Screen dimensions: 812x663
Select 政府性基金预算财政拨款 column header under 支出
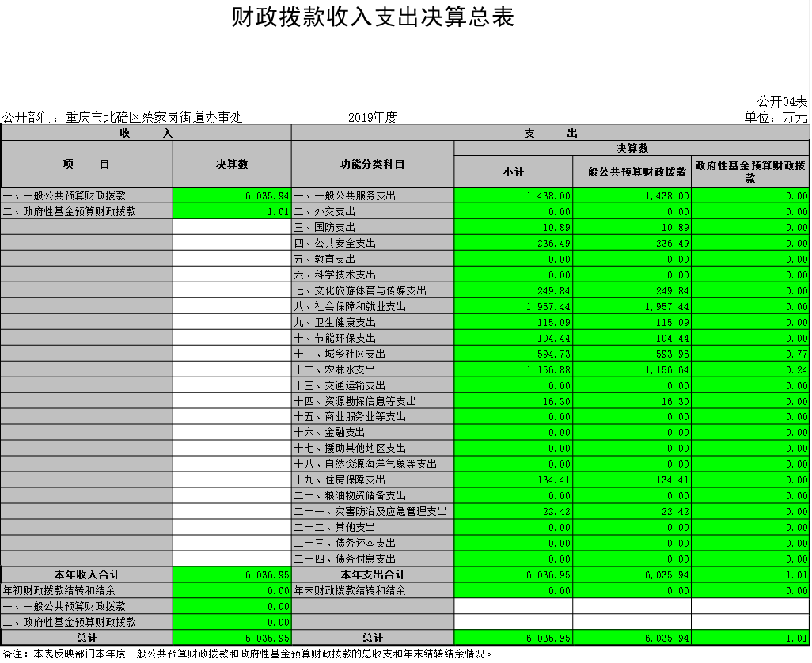750,172
